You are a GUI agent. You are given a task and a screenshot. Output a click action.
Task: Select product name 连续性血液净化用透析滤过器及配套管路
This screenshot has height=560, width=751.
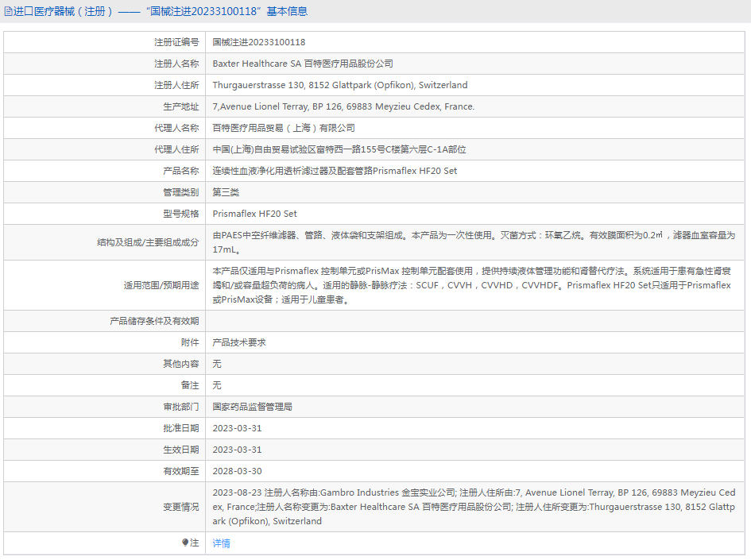(x=335, y=171)
